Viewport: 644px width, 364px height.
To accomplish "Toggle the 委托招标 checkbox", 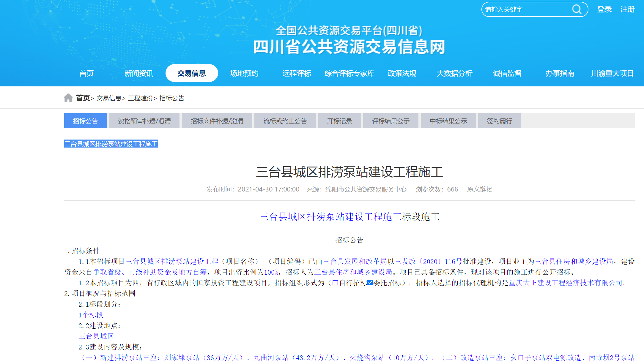I will tap(370, 283).
